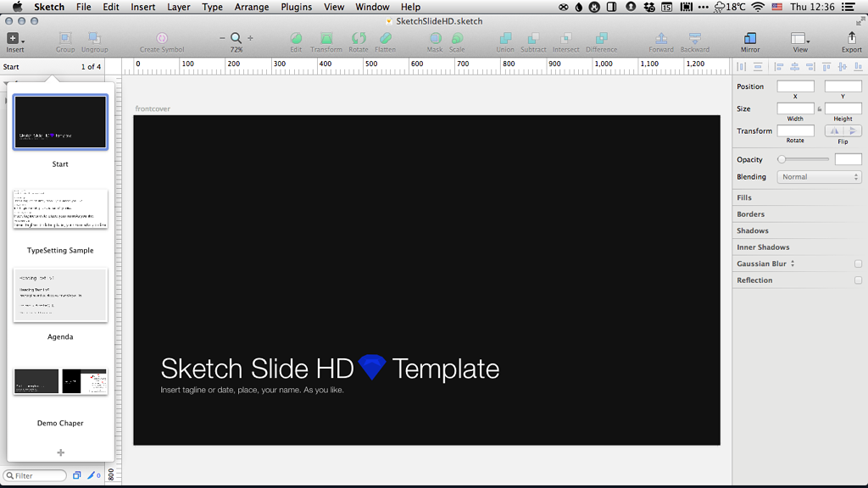
Task: Click the Create Symbol icon
Action: click(x=162, y=38)
